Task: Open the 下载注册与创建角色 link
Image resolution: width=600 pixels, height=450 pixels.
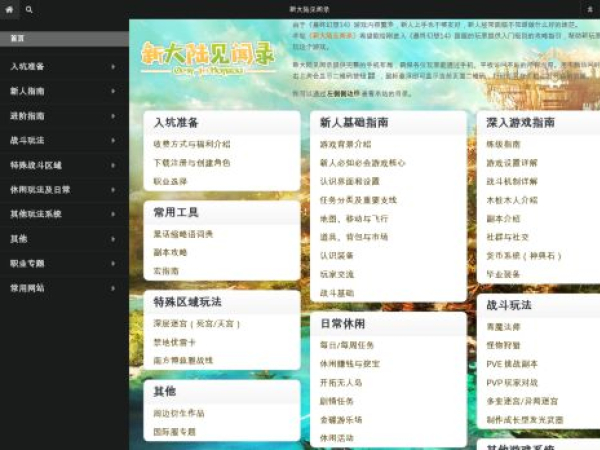Action: click(x=191, y=162)
